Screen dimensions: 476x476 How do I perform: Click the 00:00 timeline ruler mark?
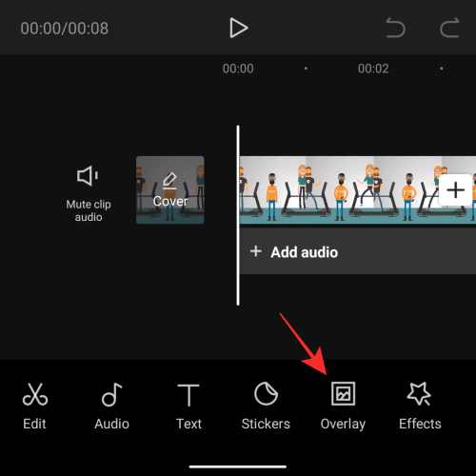[238, 69]
